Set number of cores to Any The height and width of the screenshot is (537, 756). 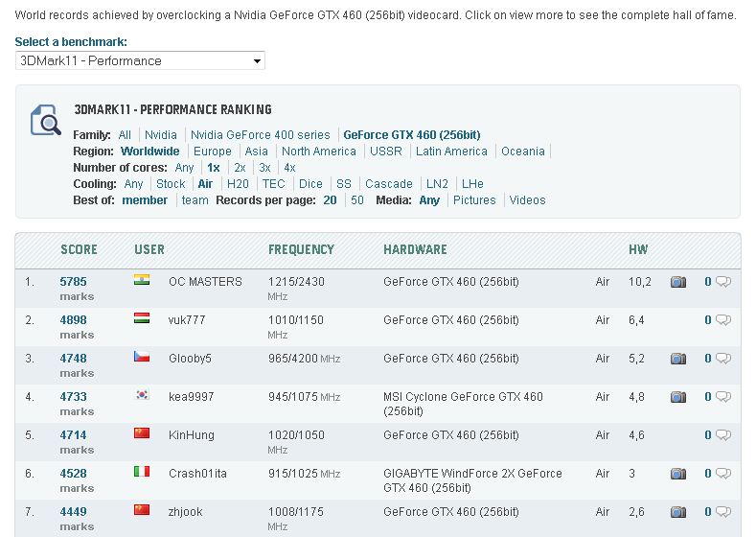point(184,168)
